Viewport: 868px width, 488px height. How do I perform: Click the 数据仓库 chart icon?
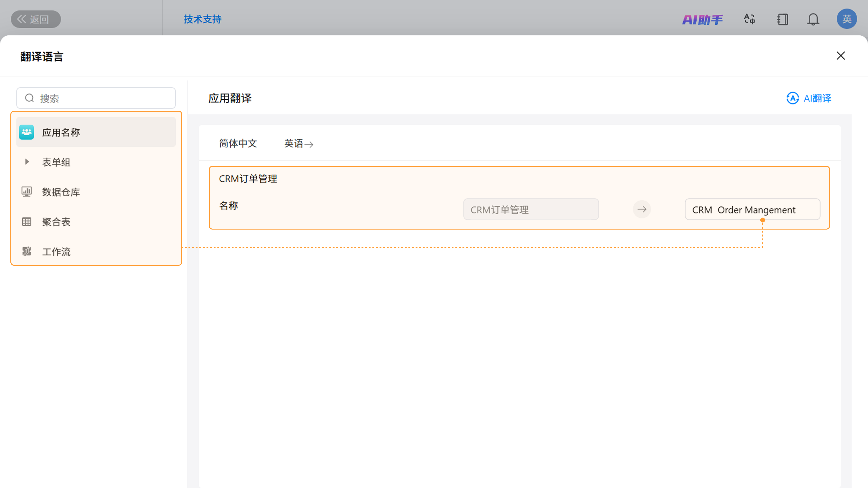[27, 192]
